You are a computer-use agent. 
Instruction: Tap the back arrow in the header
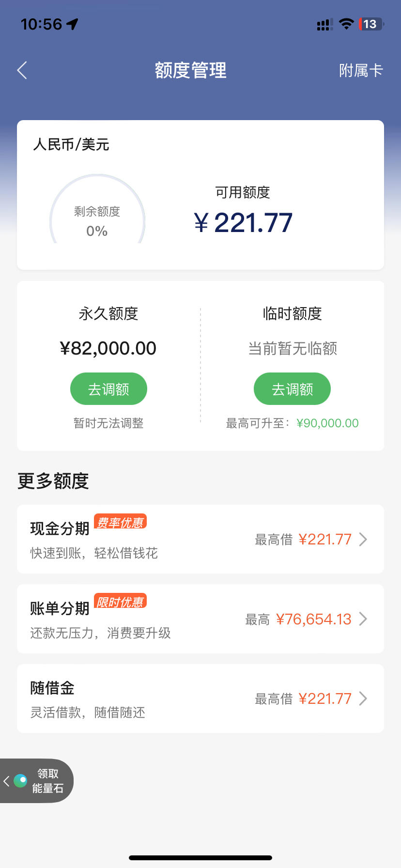[x=22, y=71]
